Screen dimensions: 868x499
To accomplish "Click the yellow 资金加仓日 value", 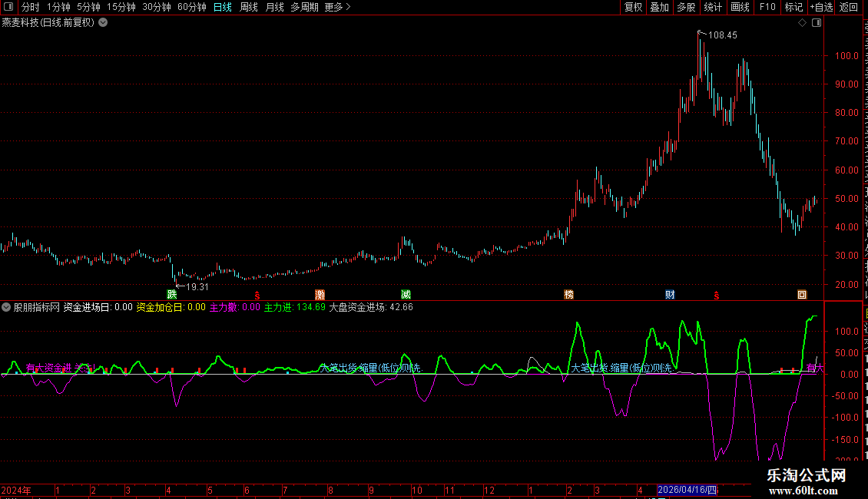I will (171, 307).
